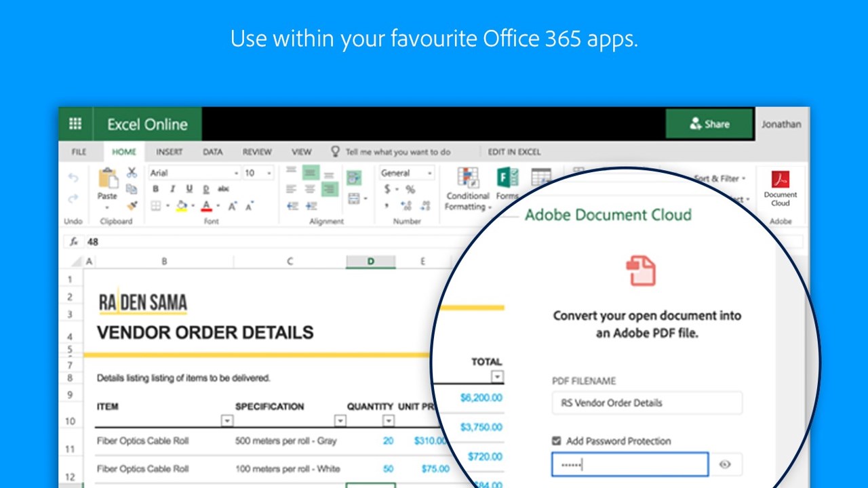The image size is (868, 488).
Task: Toggle Bold formatting
Action: [155, 189]
